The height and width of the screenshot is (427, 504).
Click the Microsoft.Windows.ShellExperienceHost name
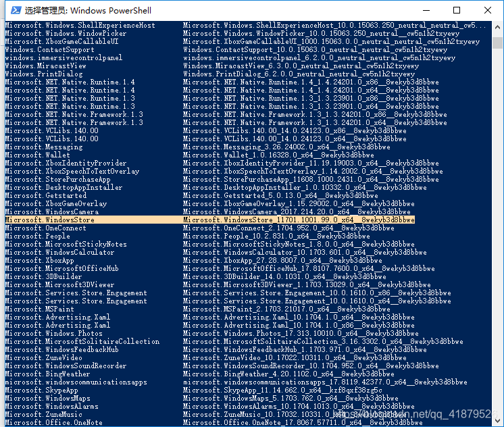tap(80, 26)
